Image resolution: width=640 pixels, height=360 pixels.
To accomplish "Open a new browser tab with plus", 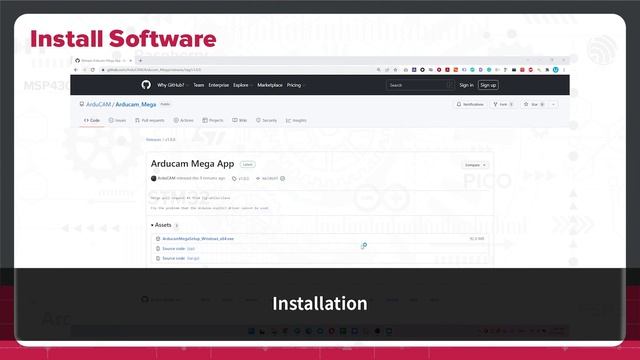I will click(140, 60).
